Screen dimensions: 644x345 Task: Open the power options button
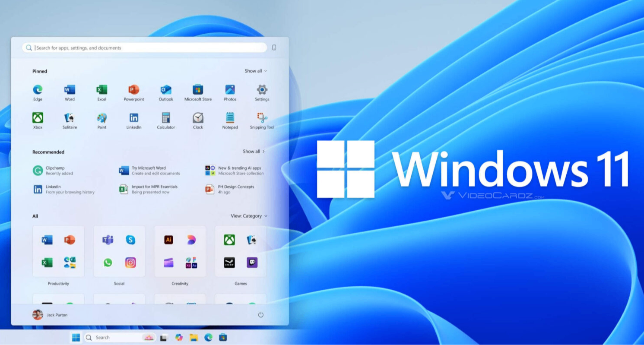(x=261, y=315)
